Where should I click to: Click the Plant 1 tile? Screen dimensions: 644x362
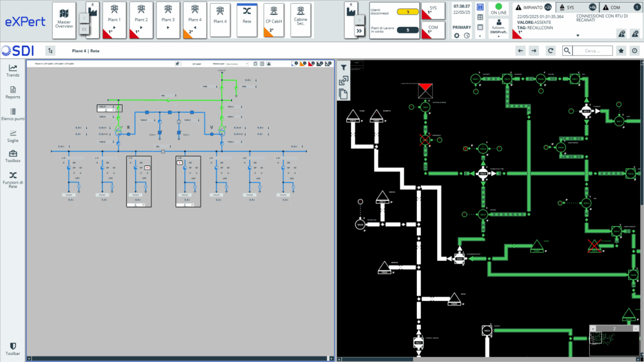(x=115, y=20)
